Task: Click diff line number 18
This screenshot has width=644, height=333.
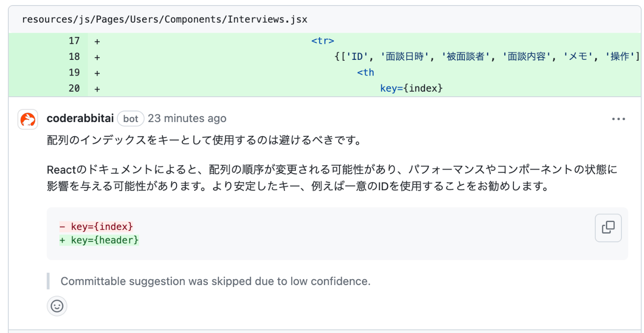Action: tap(74, 57)
